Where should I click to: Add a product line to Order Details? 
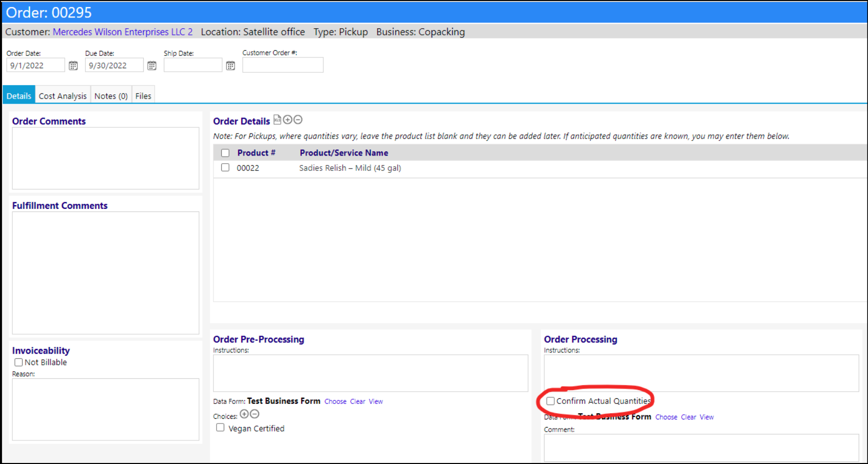click(x=288, y=120)
